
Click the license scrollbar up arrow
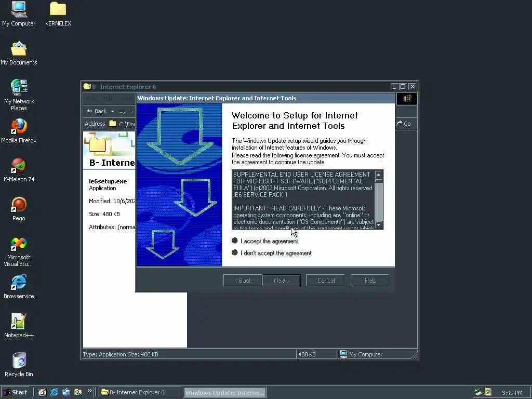pos(379,175)
